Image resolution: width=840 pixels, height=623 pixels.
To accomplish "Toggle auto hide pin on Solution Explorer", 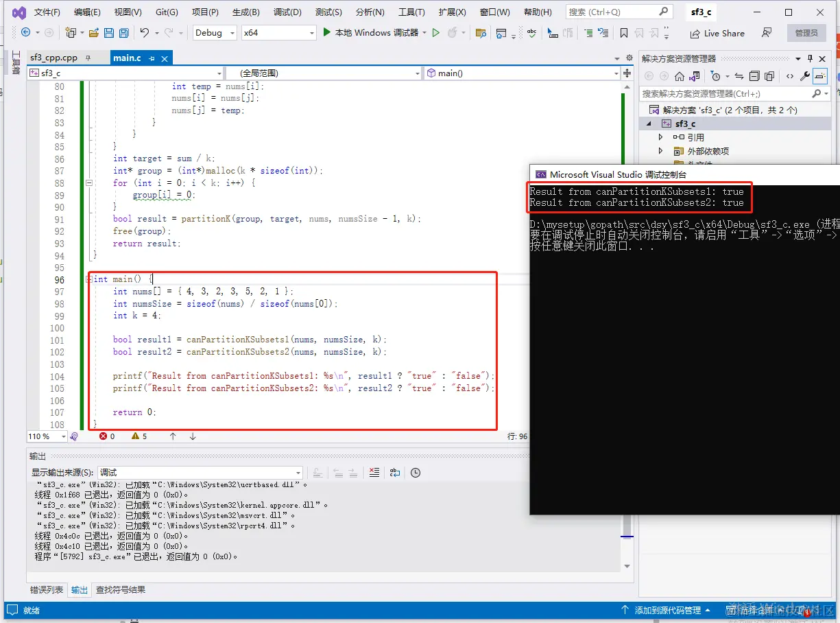I will point(810,58).
